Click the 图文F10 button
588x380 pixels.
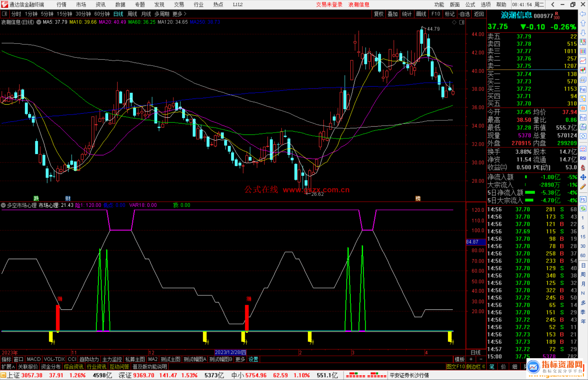(x=455, y=367)
